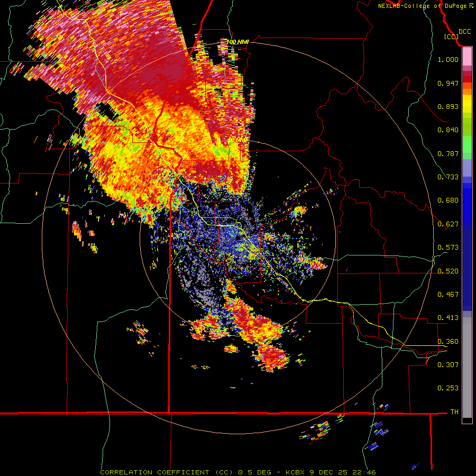Screen dimensions: 476x476
Task: Click the 0.413 scale value
Action: [x=448, y=318]
